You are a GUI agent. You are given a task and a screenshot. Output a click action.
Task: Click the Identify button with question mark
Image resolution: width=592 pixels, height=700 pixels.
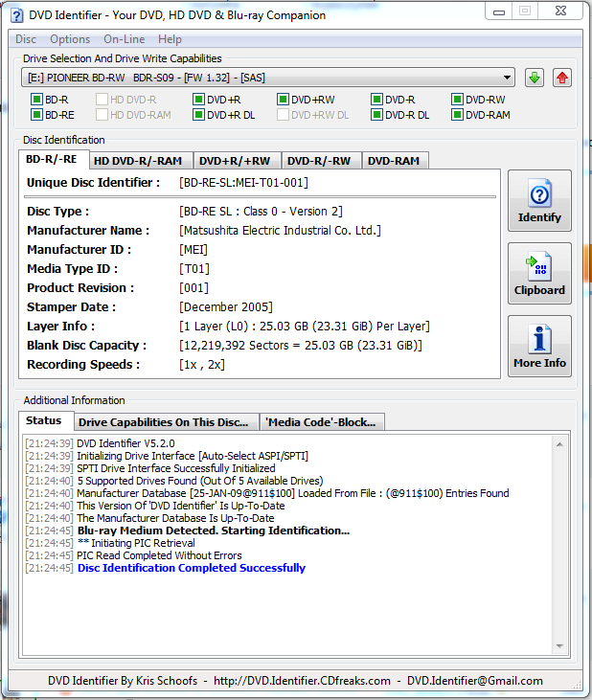click(539, 200)
